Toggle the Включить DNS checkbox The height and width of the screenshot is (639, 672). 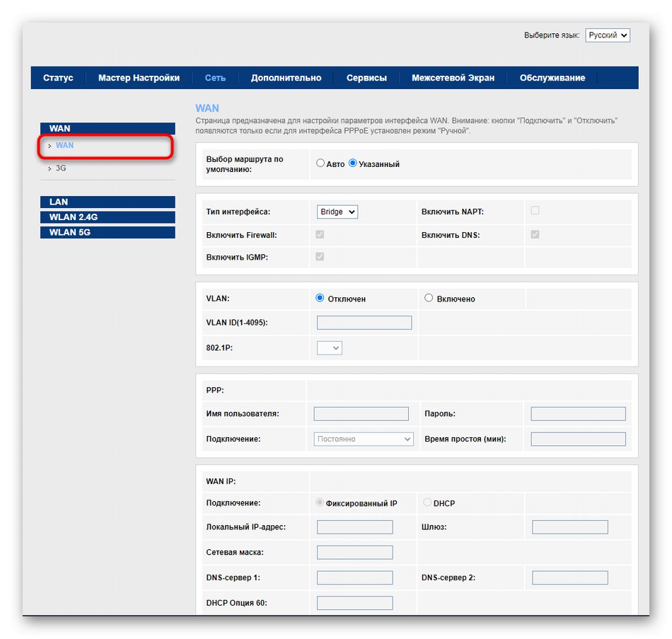[x=535, y=234]
